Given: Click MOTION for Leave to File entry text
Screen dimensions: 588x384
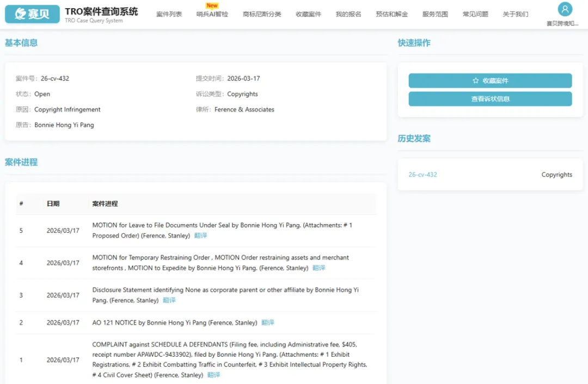Looking at the screenshot, I should pos(222,231).
